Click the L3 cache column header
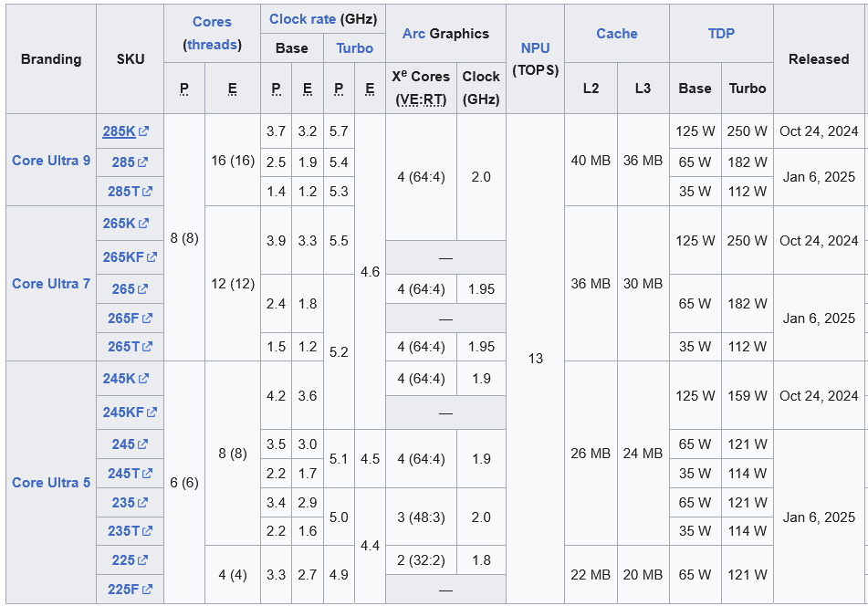 643,89
